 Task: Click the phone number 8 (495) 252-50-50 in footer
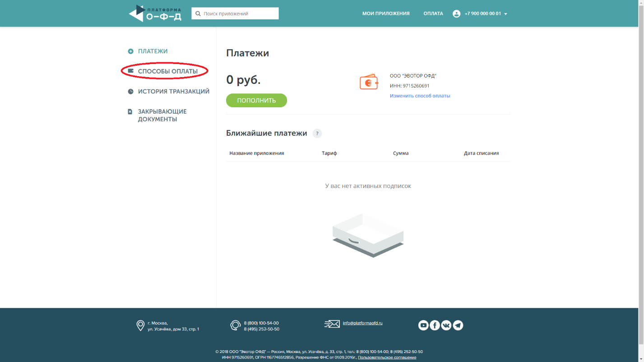coord(262,329)
